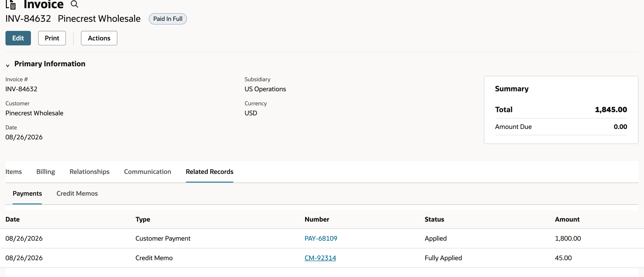Click the invoice document icon
This screenshot has width=644, height=277.
[11, 4]
